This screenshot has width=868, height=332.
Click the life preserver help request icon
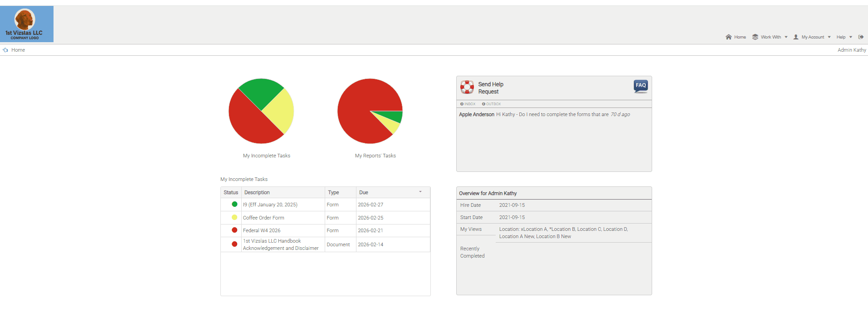click(467, 87)
